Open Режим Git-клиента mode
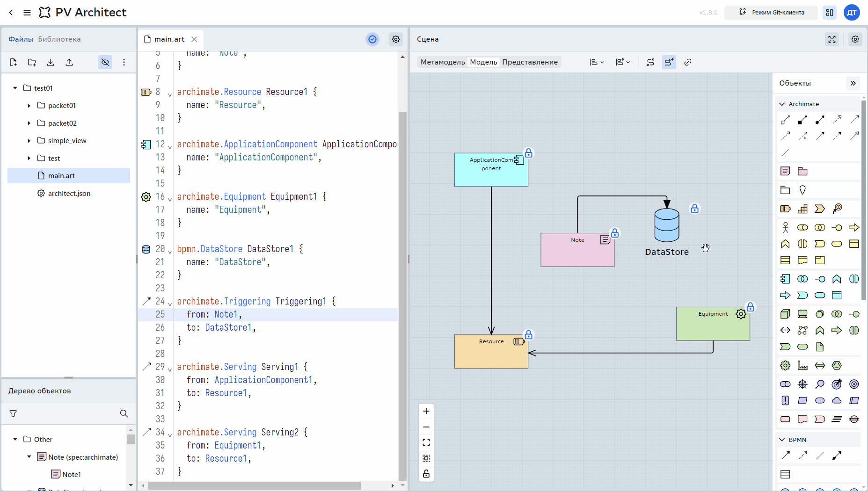 (x=771, y=13)
